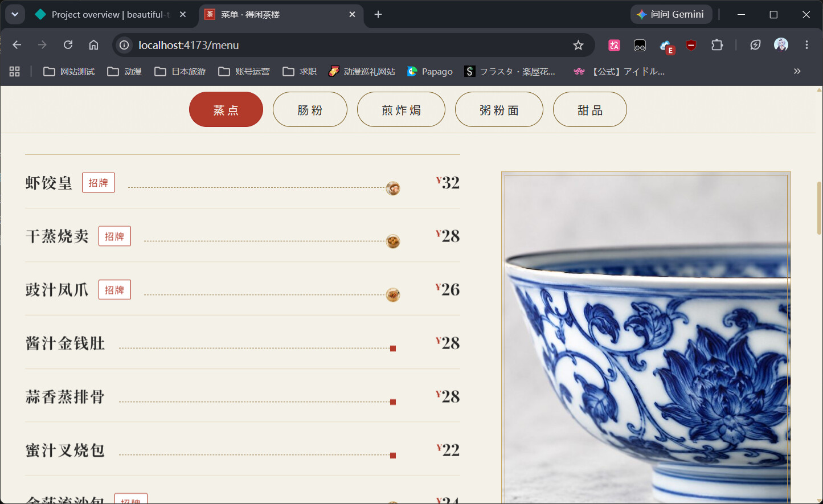
Task: Click the ¥26 price of 豉汁凤爪
Action: point(448,290)
